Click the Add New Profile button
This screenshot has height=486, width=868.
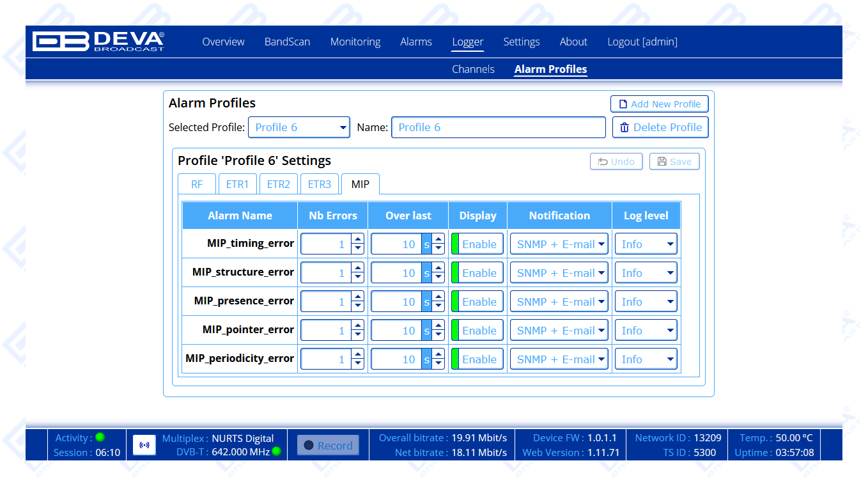(659, 104)
